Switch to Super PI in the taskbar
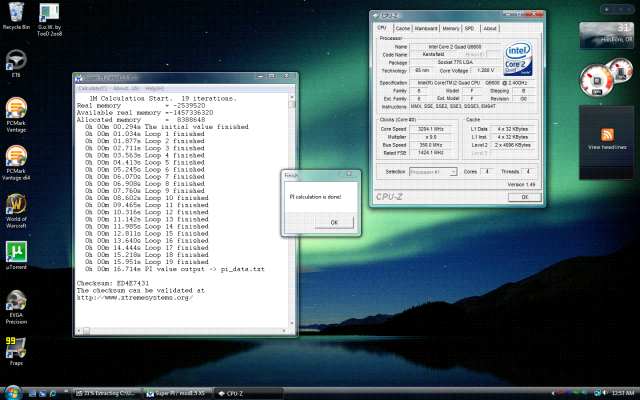Viewport: 640px width, 400px height. (178, 393)
